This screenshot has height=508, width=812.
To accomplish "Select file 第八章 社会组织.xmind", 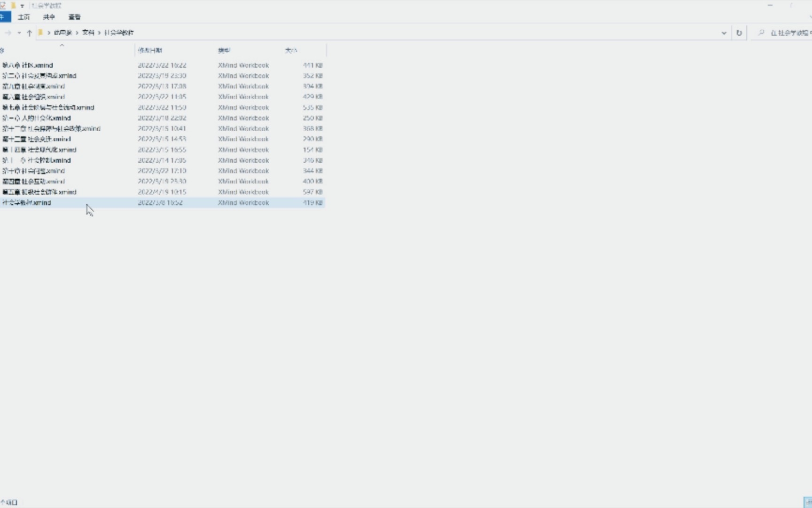I will [33, 97].
